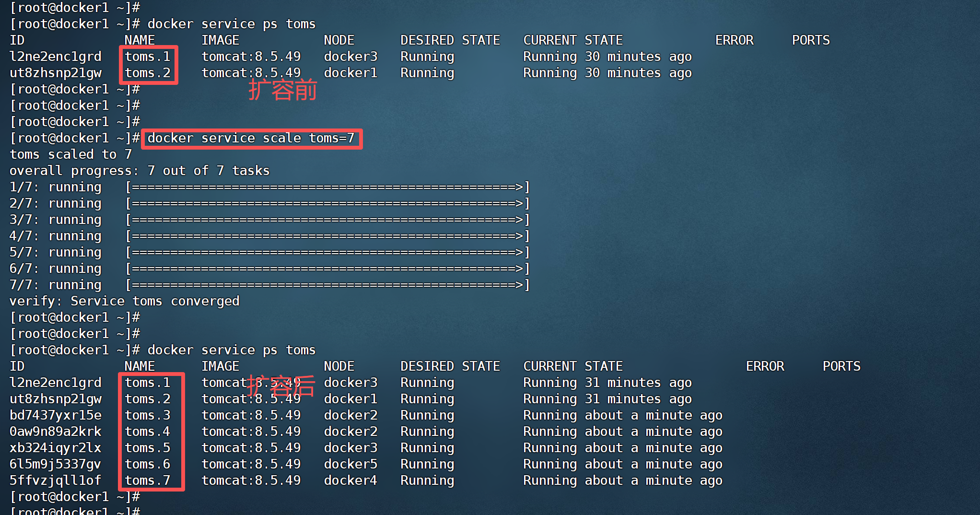Click node "docker5" in the toms.6 row
The width and height of the screenshot is (980, 515).
(351, 464)
